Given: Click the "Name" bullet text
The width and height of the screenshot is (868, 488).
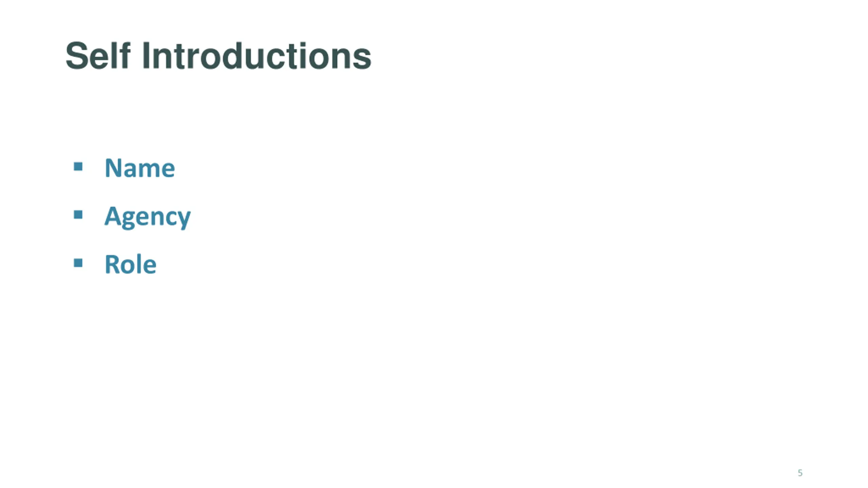Looking at the screenshot, I should point(140,168).
